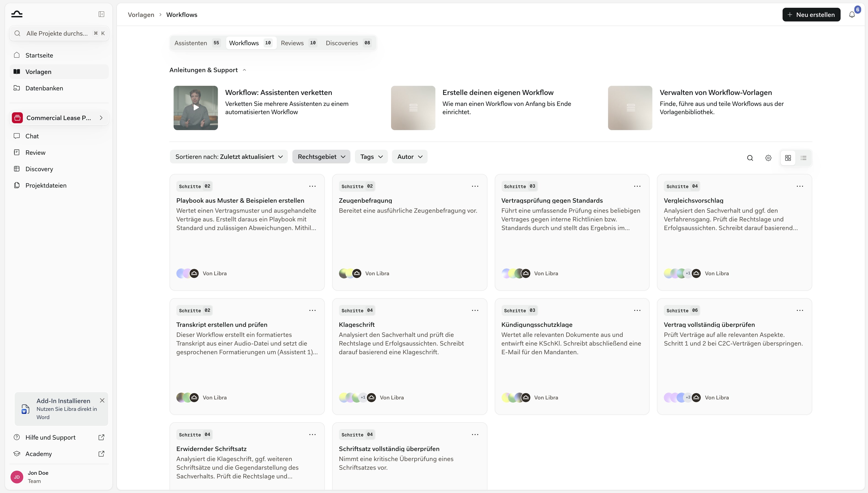Open view settings gear icon
This screenshot has height=493, width=868.
click(x=768, y=158)
